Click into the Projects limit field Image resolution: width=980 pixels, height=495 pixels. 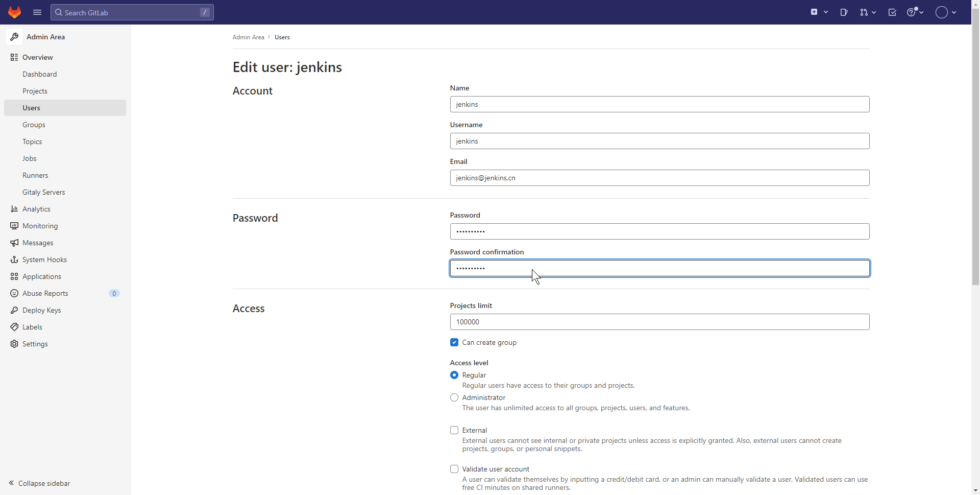coord(659,322)
